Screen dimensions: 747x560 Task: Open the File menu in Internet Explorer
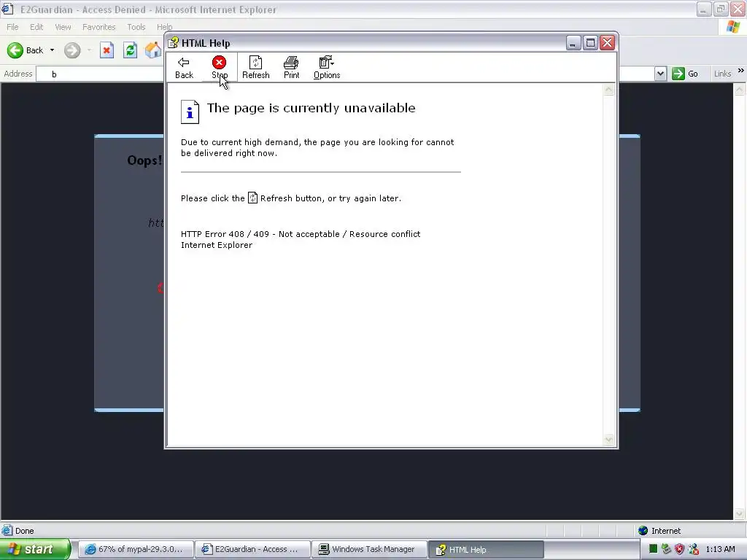point(12,27)
